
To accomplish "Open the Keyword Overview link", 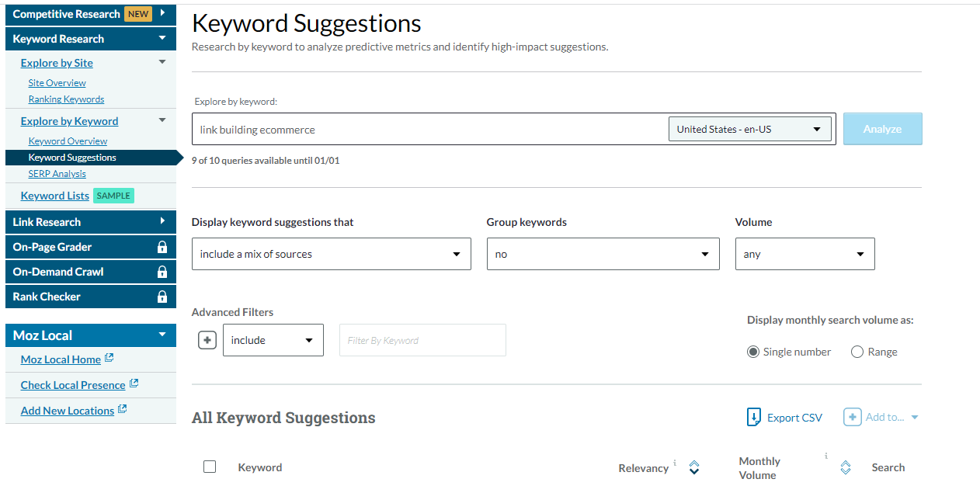I will pos(68,141).
